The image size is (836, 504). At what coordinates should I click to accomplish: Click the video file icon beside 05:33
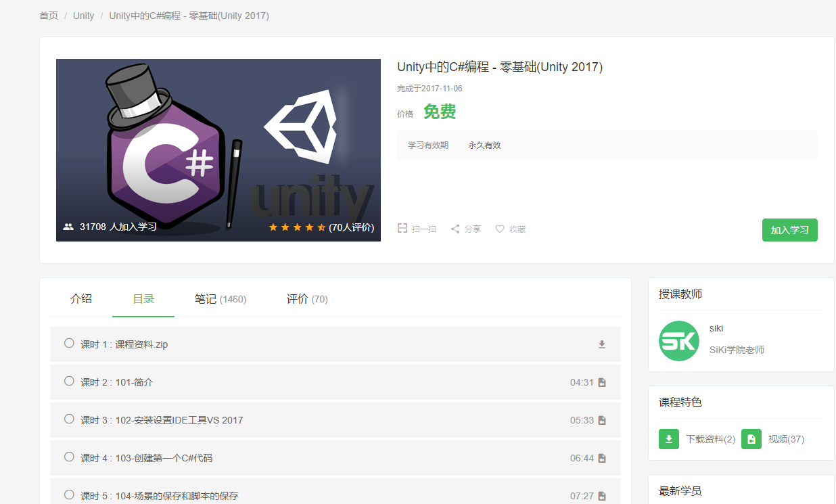click(602, 420)
